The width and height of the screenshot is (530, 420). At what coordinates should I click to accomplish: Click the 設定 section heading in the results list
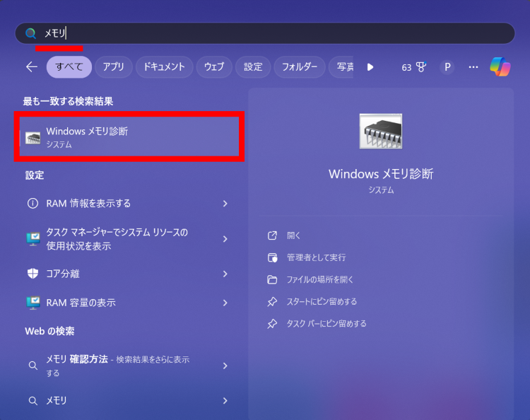(x=35, y=175)
